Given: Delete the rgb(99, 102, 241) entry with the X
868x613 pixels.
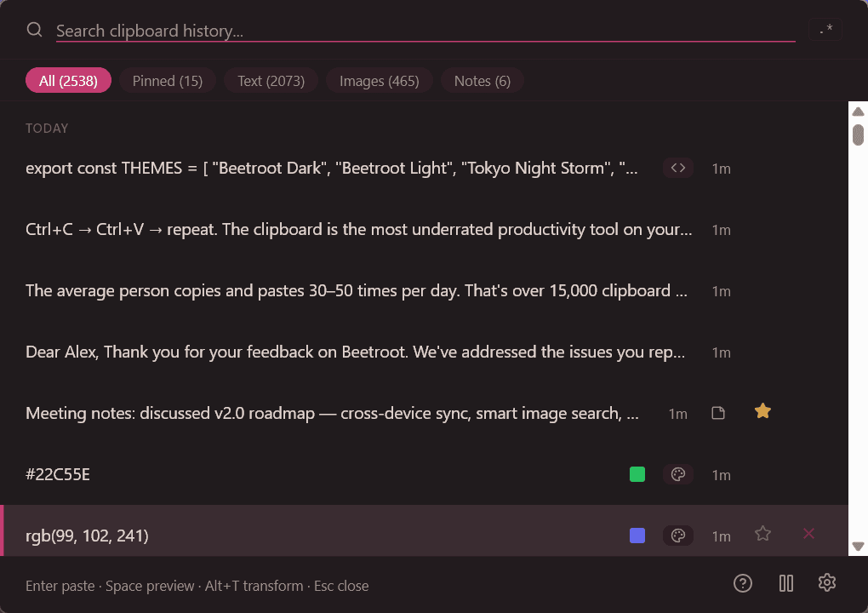Looking at the screenshot, I should click(x=808, y=534).
